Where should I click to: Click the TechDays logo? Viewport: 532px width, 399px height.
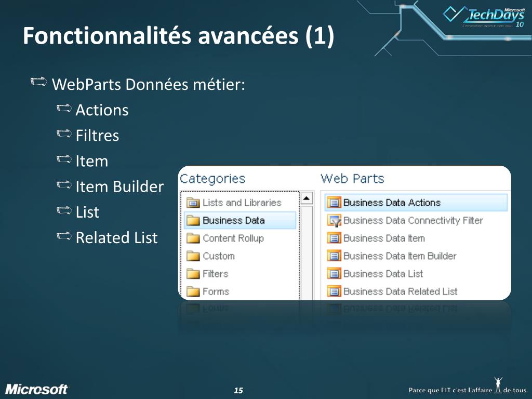click(484, 17)
